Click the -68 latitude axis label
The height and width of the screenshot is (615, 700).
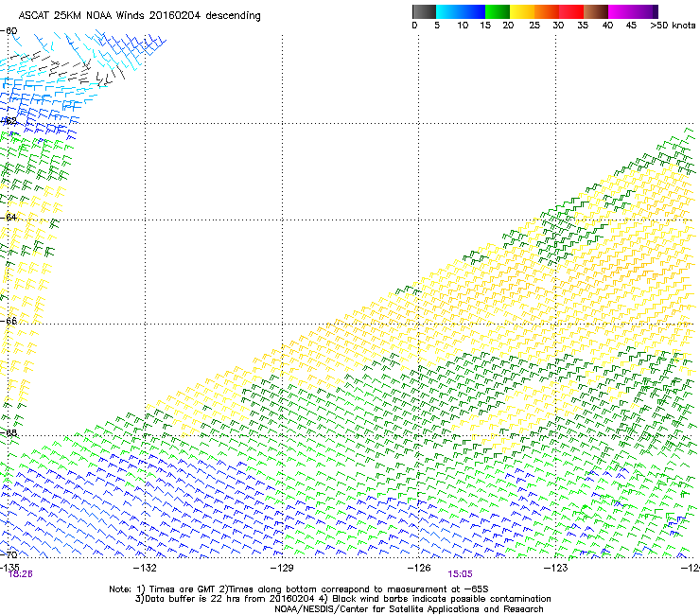[x=9, y=432]
